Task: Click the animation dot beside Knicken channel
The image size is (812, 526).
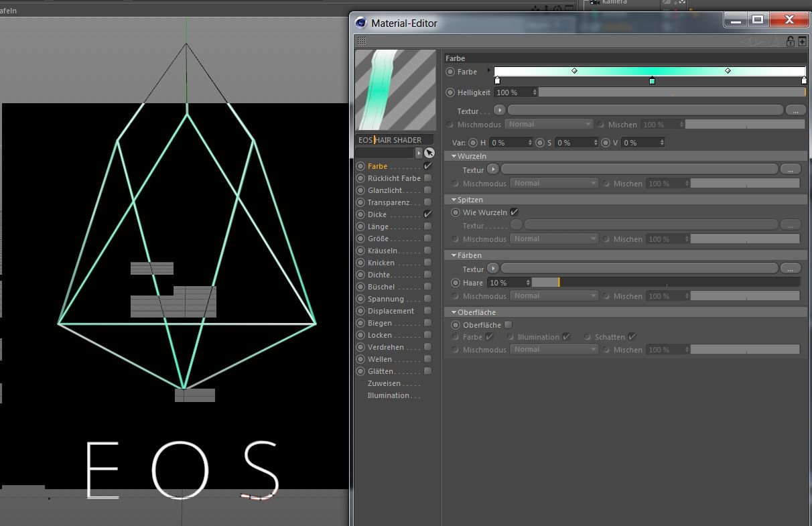Action: tap(360, 263)
